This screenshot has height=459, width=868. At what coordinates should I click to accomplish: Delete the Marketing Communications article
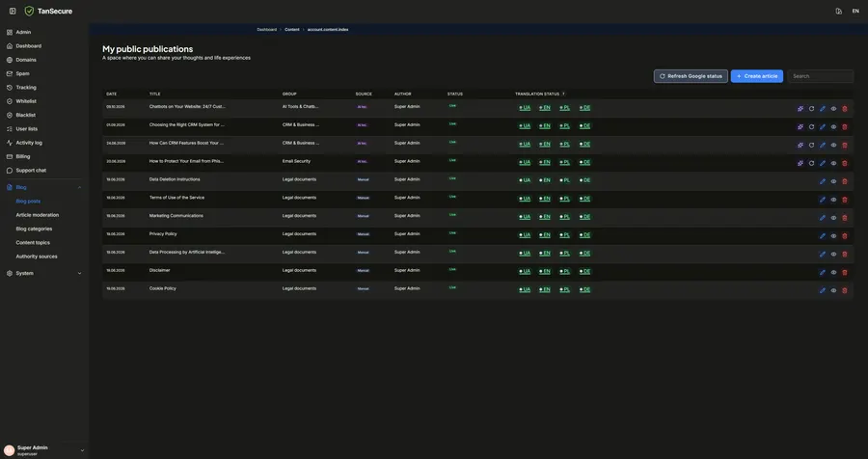click(x=845, y=218)
